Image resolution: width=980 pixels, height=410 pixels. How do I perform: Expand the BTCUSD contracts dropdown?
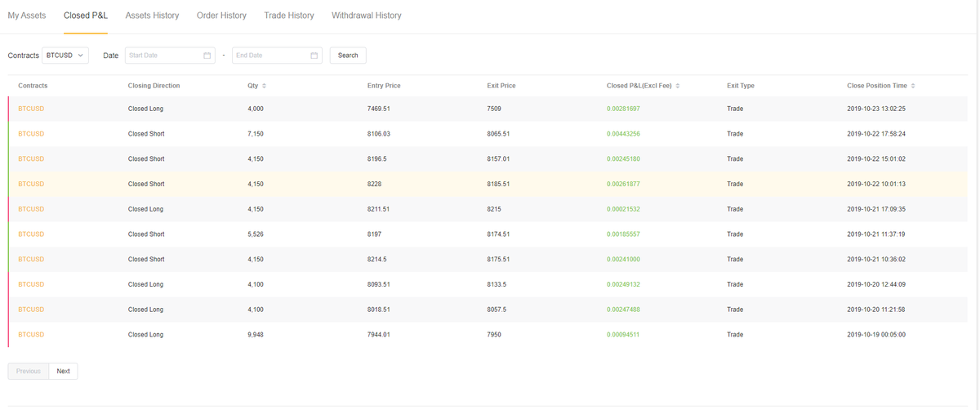pos(65,56)
